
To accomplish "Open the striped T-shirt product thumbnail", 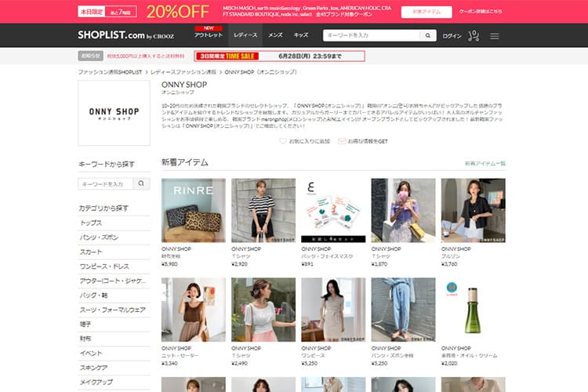I will (x=263, y=210).
